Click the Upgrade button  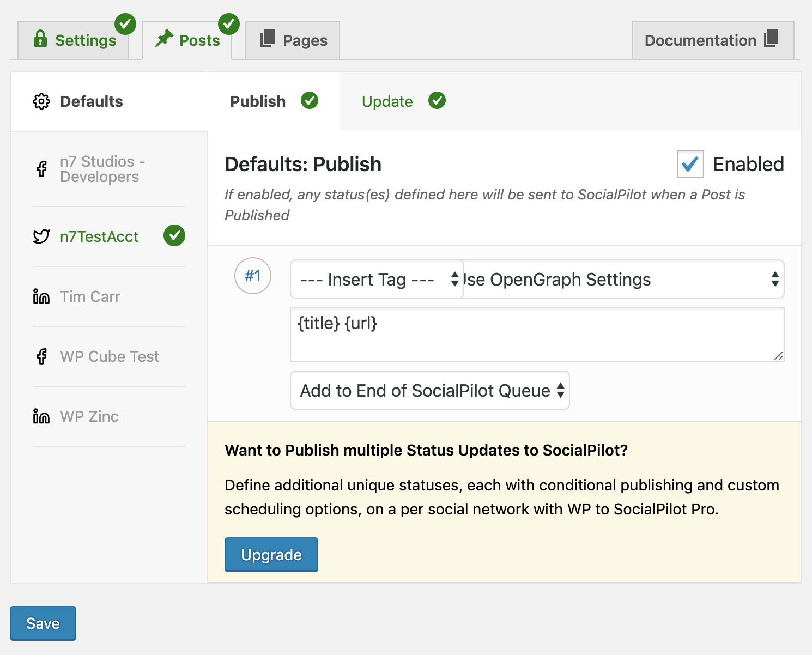[x=271, y=555]
